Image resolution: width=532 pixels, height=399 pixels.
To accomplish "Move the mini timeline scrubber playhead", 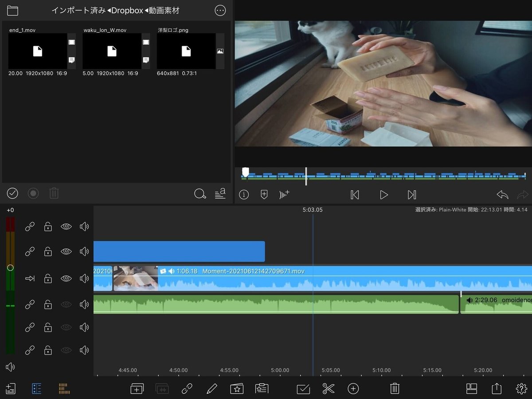I will [x=306, y=176].
